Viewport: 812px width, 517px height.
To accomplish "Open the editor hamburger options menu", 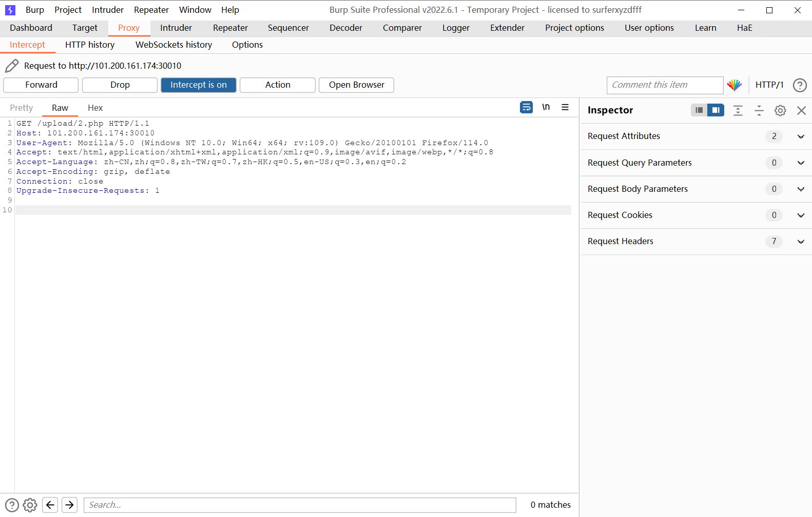I will (565, 107).
